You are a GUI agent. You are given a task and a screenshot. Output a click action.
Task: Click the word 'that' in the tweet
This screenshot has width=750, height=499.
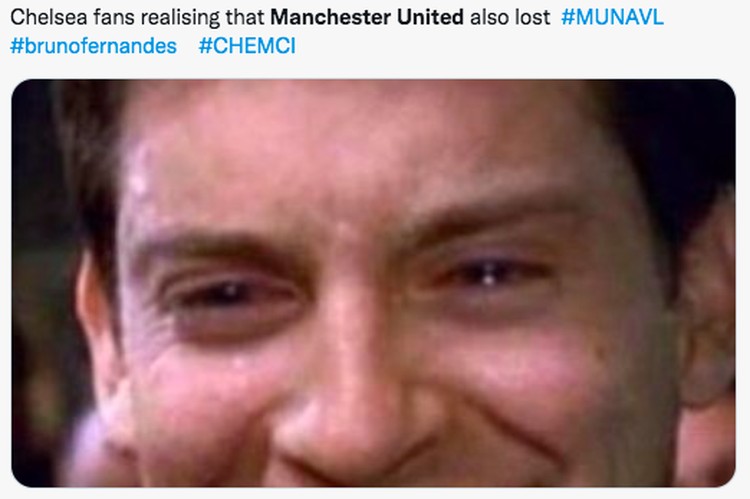click(245, 17)
